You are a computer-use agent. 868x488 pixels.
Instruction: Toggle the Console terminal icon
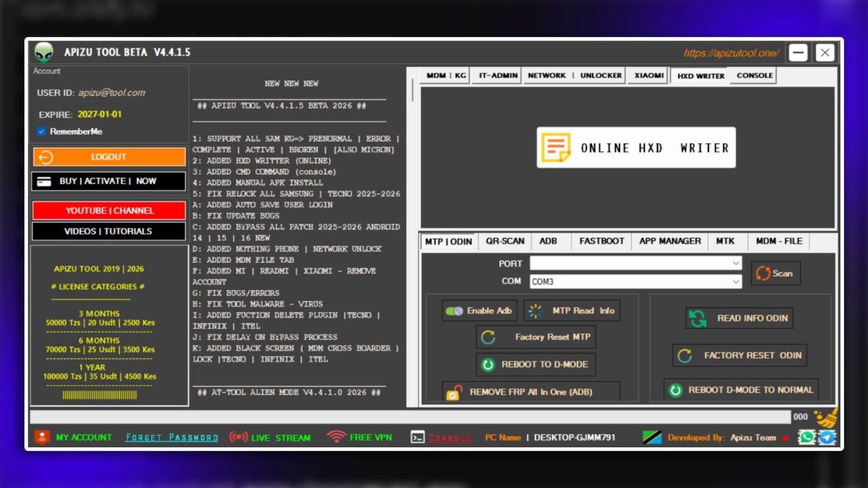point(417,437)
